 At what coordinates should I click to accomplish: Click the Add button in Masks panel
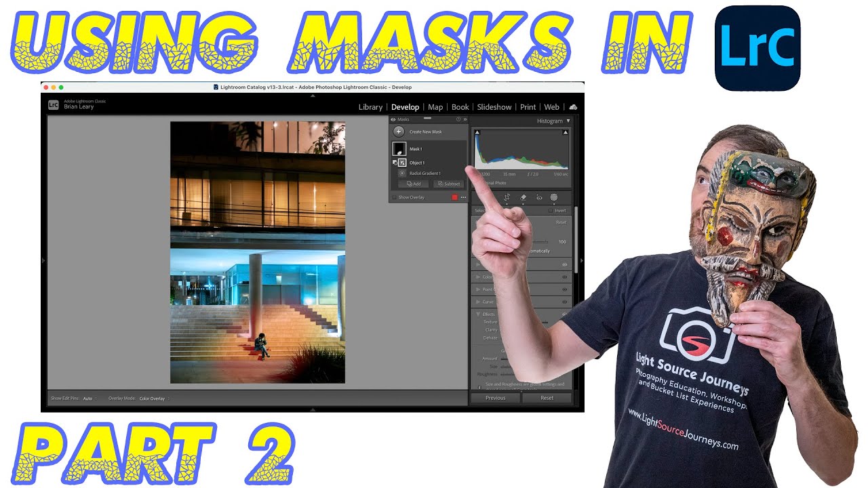(414, 184)
